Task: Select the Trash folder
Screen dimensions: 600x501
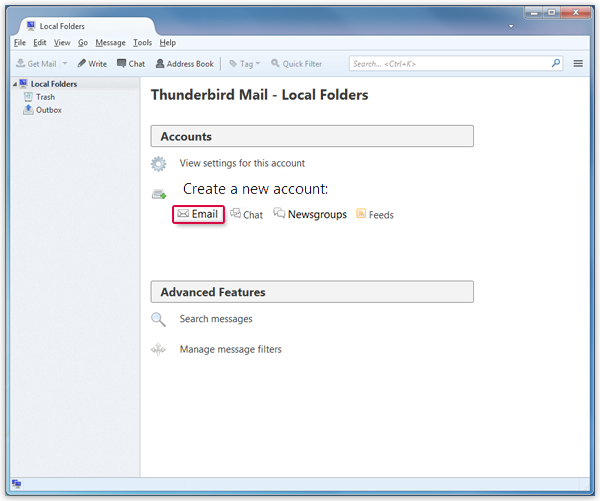Action: tap(45, 97)
